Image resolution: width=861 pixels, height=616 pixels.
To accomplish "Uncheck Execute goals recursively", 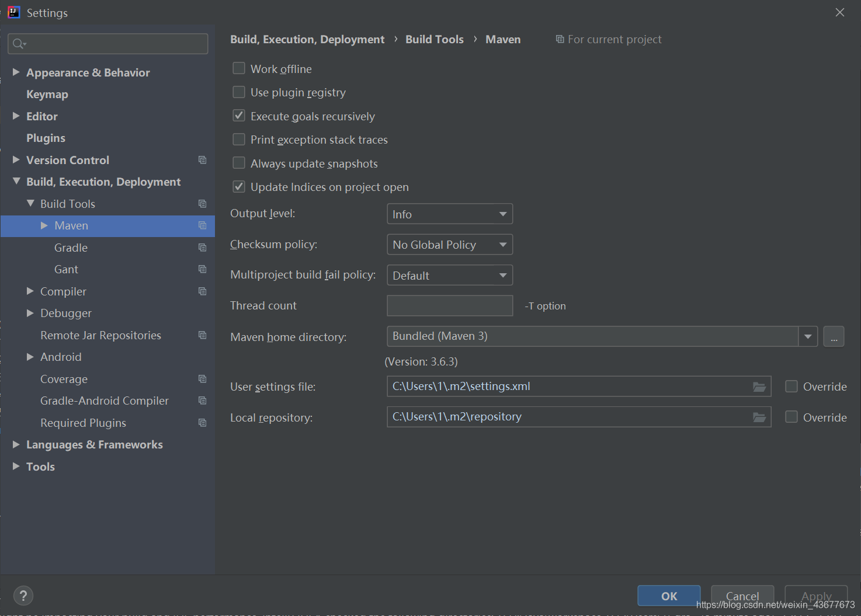I will pos(239,116).
